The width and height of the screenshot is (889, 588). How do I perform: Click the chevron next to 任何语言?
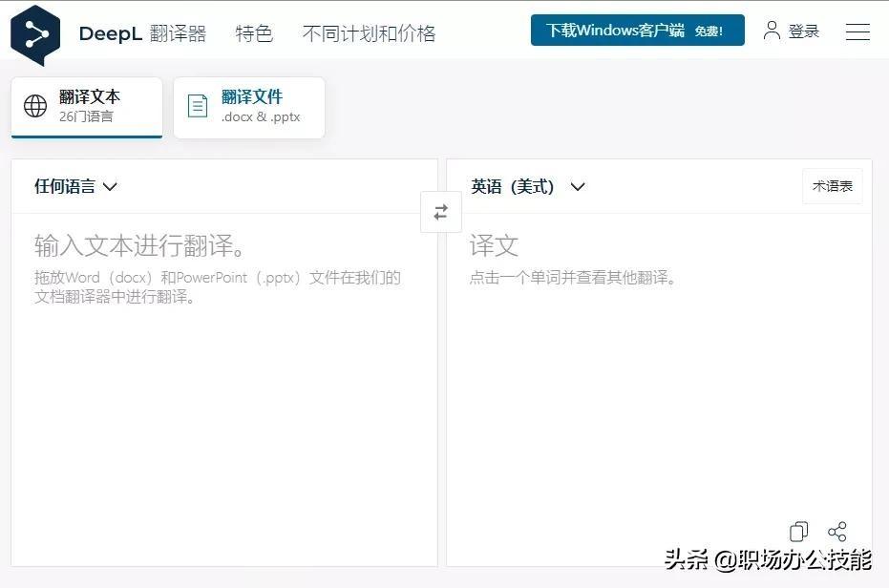click(110, 186)
